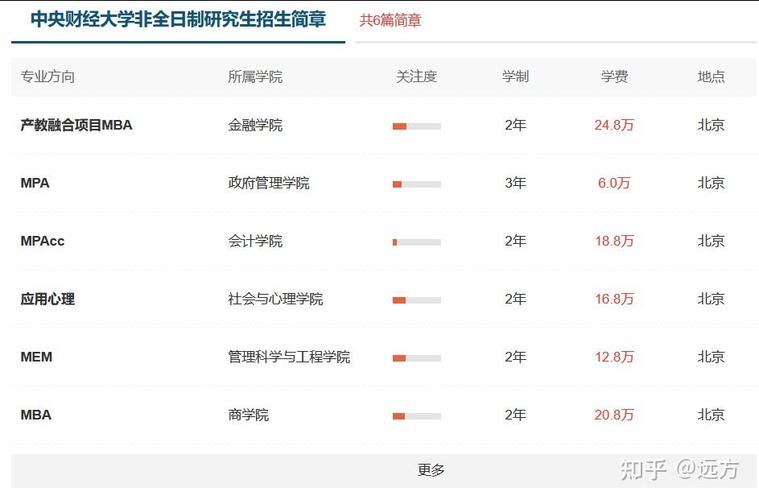Click the 共6篇简章 count link
Image resolution: width=759 pixels, height=500 pixels.
(390, 20)
